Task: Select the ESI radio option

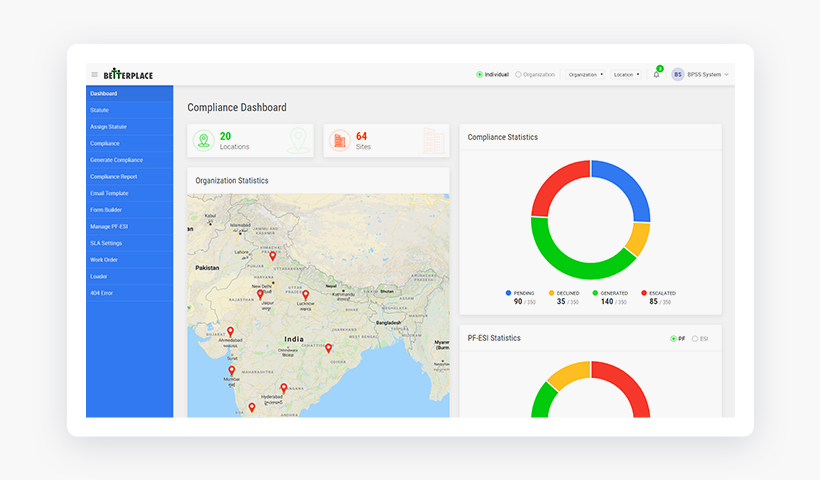Action: point(695,339)
